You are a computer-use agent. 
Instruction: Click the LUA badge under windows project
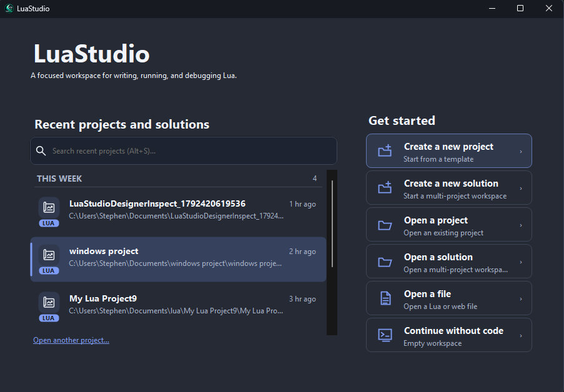pos(49,271)
